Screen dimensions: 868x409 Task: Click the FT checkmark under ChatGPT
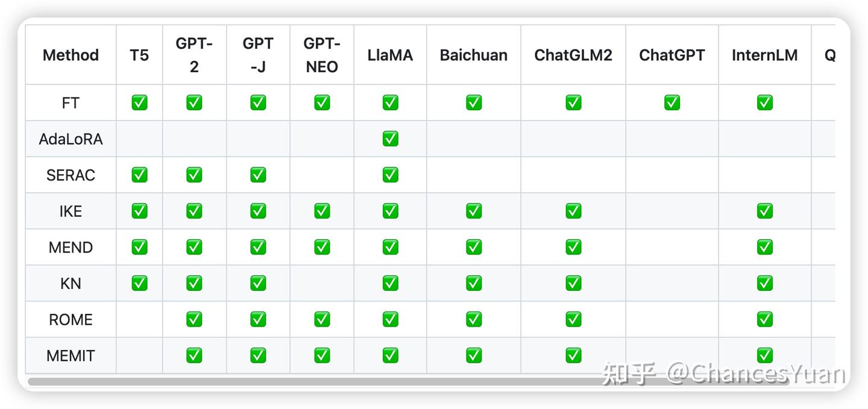pos(672,103)
